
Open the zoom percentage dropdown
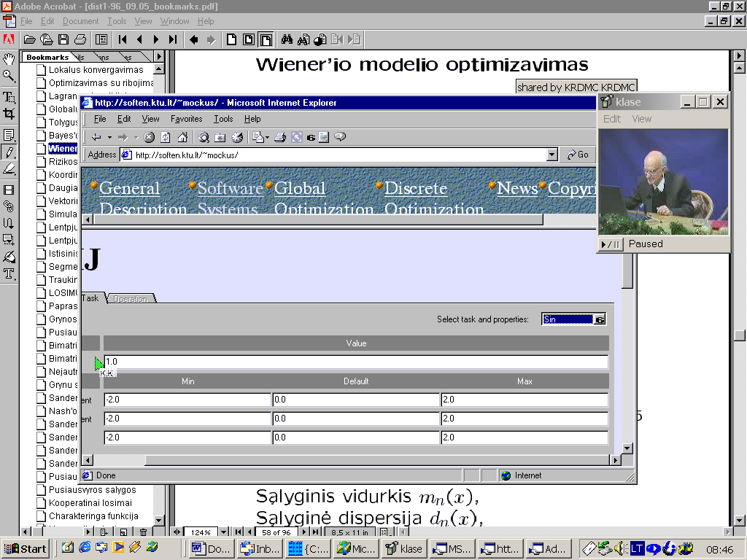click(223, 532)
